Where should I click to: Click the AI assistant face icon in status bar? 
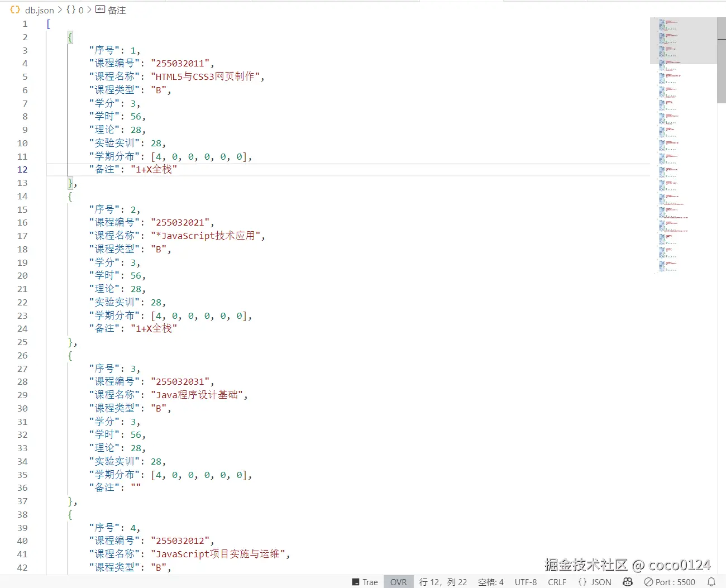(628, 582)
